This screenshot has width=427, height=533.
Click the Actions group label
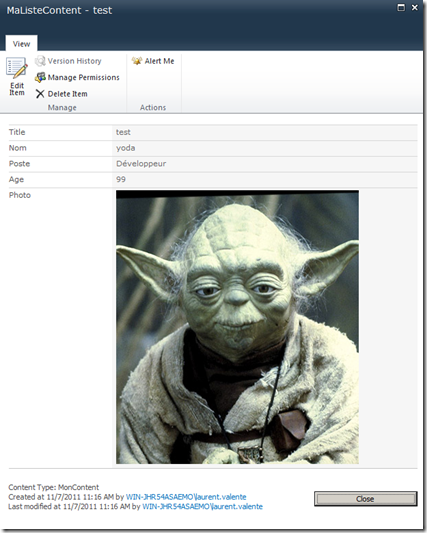coord(153,107)
